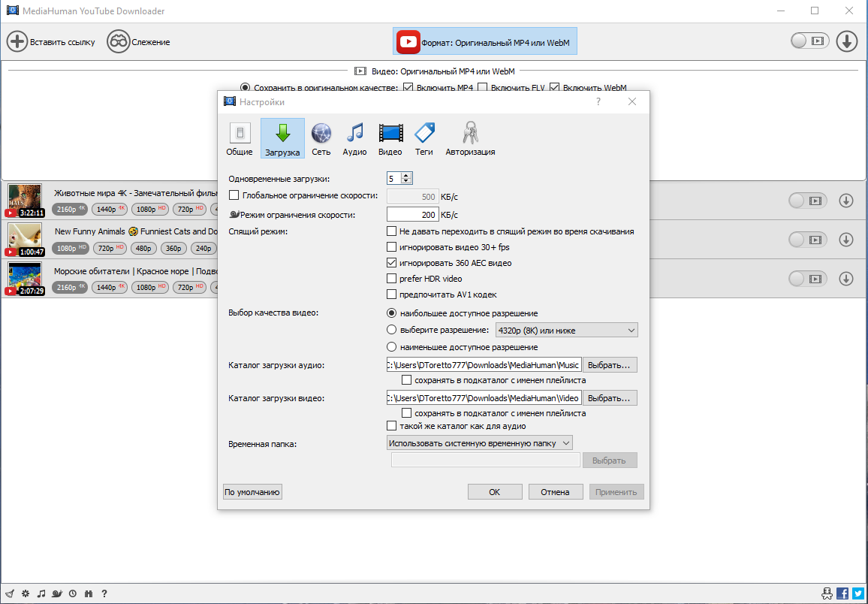Toggle the snail speed limit icon in the status bar
The height and width of the screenshot is (604, 868).
point(57,593)
